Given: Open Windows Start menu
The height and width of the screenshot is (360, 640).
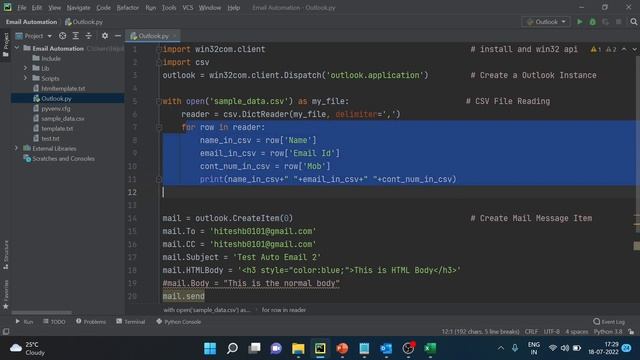Looking at the screenshot, I should coord(210,348).
